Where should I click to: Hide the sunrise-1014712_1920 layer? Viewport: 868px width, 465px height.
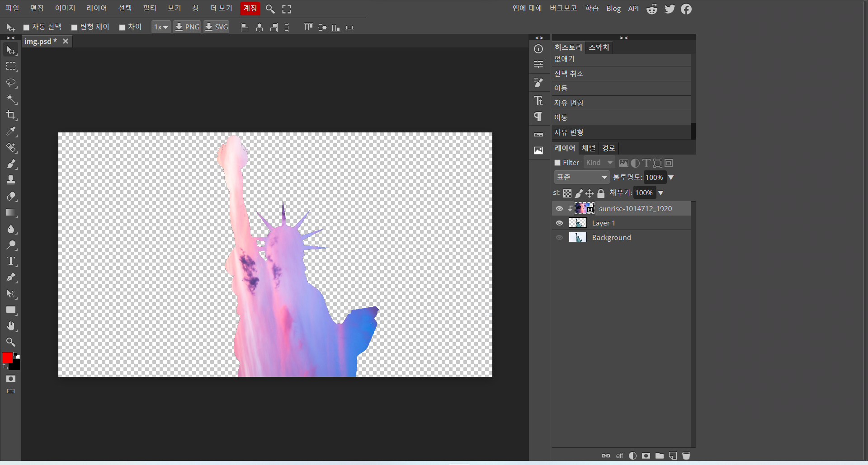[x=559, y=208]
